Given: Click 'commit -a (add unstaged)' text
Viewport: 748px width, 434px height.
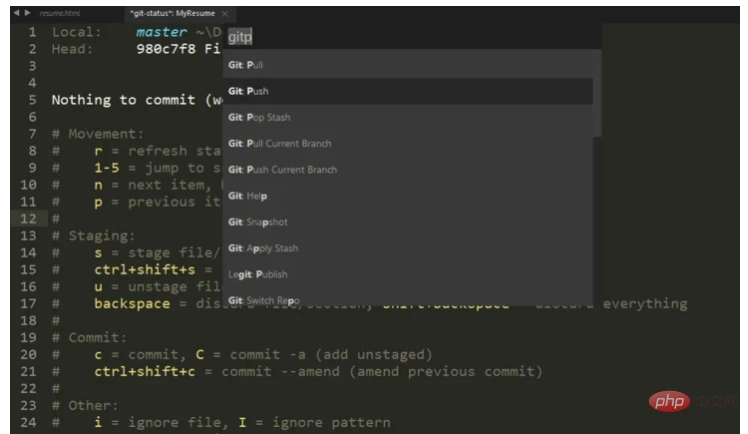Looking at the screenshot, I should 331,355.
